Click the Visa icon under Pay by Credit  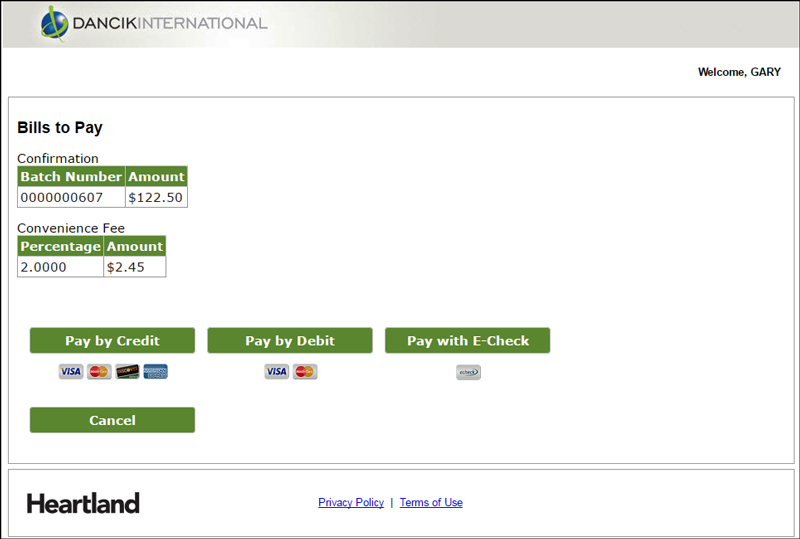71,372
